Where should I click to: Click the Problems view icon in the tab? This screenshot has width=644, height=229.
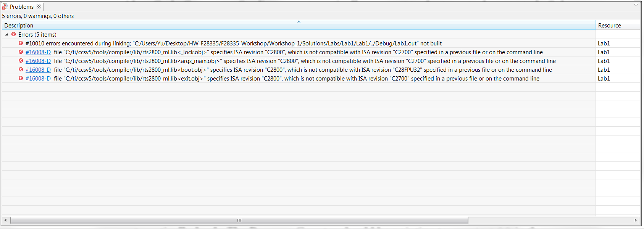pos(5,7)
